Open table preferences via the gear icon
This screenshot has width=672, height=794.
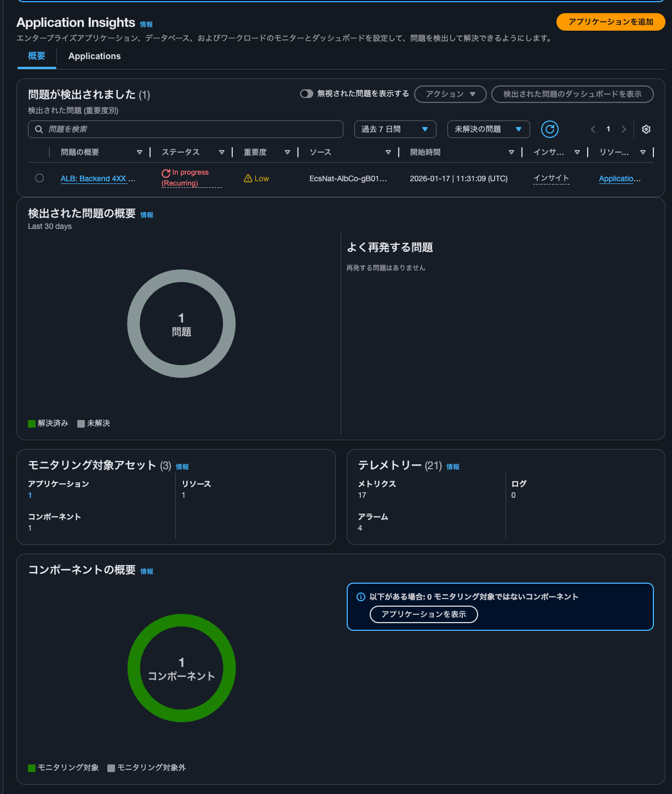click(x=646, y=129)
